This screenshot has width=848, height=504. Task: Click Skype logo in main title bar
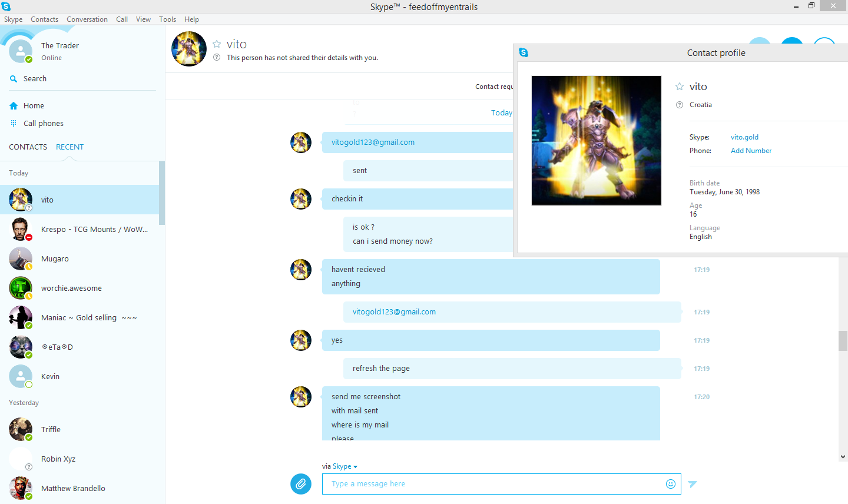pos(6,6)
